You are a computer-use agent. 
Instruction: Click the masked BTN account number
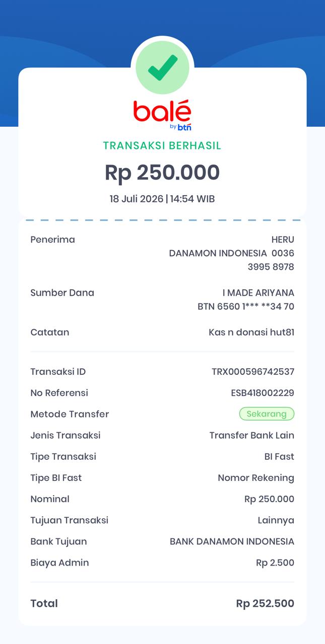pyautogui.click(x=246, y=306)
